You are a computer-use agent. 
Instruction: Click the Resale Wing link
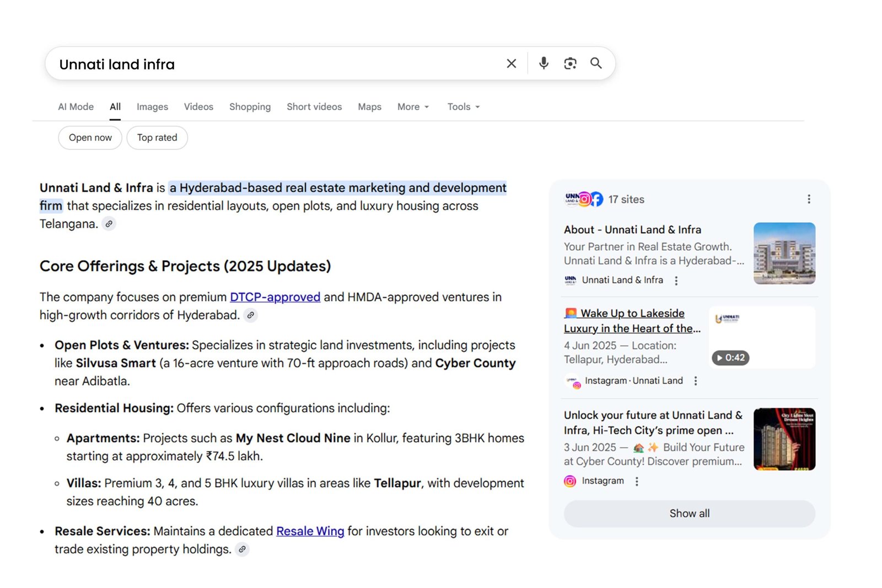point(310,531)
